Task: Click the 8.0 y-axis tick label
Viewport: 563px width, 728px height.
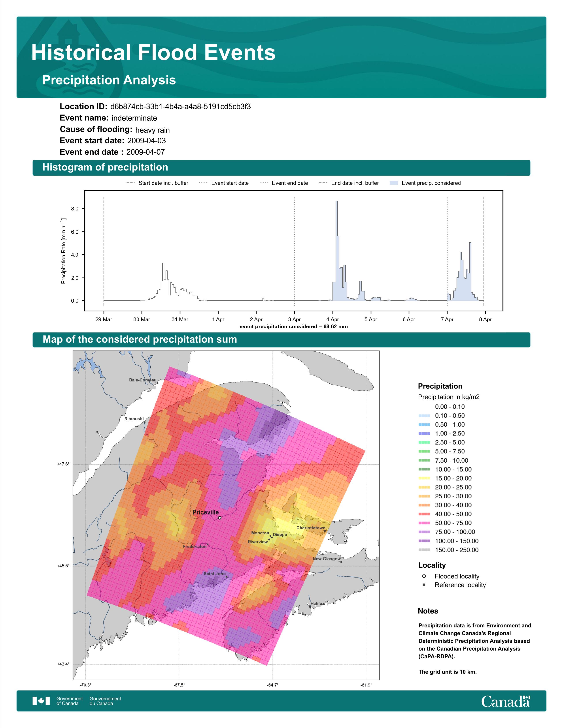Action: 75,209
